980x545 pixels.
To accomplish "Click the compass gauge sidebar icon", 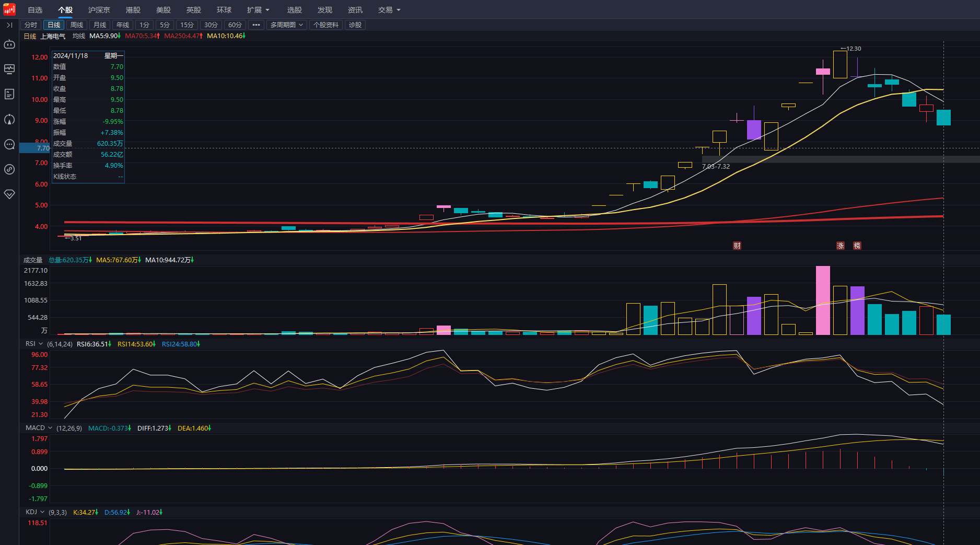I will click(x=9, y=120).
